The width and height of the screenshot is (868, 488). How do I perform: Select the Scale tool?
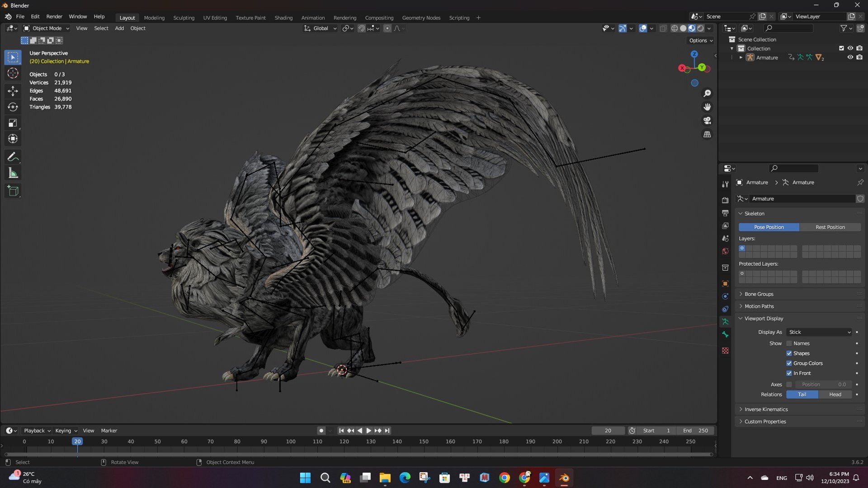click(x=13, y=123)
